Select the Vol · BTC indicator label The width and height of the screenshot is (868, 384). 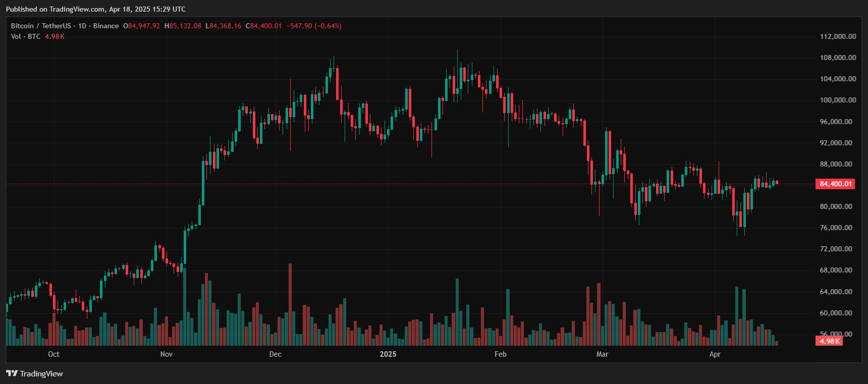[26, 36]
